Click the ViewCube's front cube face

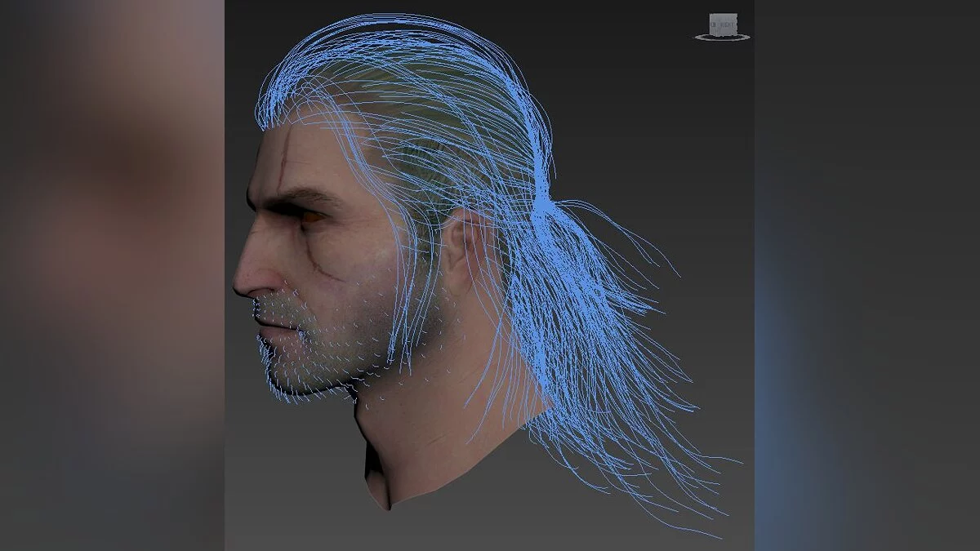(x=724, y=24)
